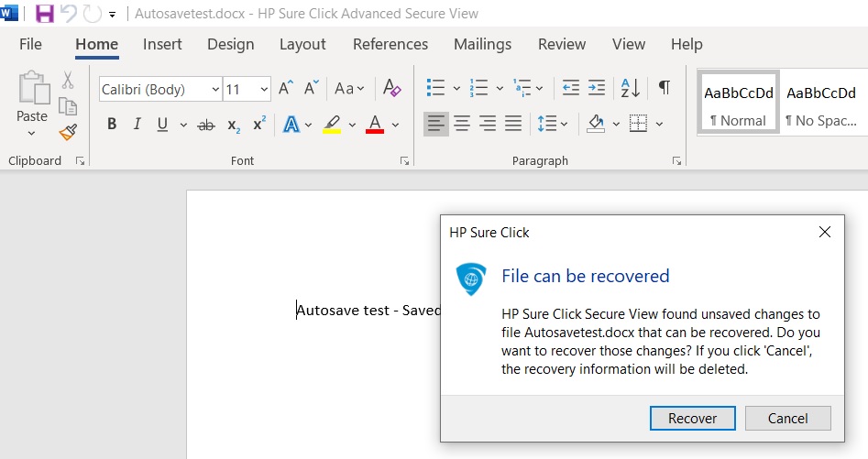Click Cancel in the recovery dialog
The height and width of the screenshot is (459, 868).
(787, 419)
